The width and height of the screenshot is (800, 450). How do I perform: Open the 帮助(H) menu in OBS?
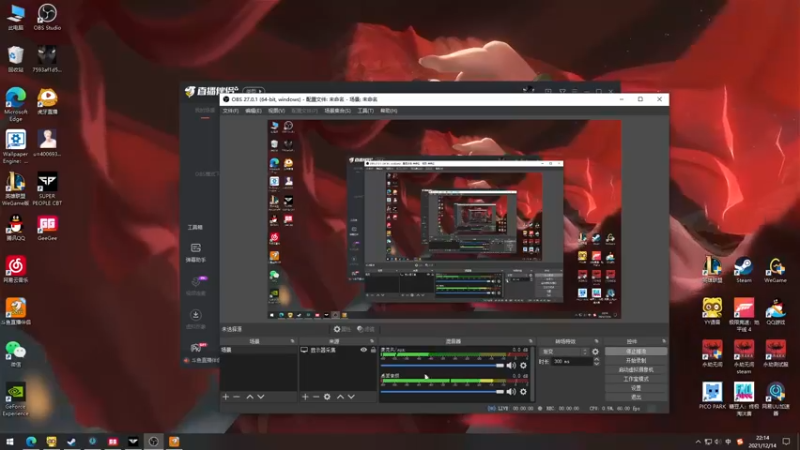[388, 111]
